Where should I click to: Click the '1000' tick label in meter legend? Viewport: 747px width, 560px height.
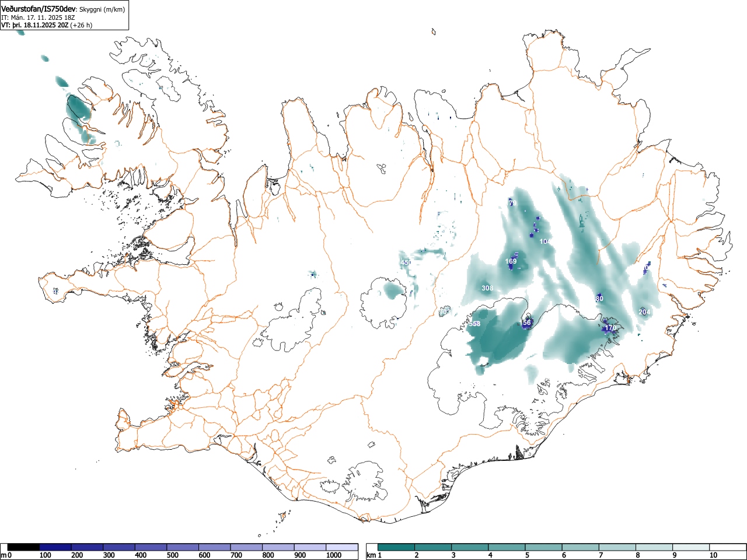[x=334, y=555]
